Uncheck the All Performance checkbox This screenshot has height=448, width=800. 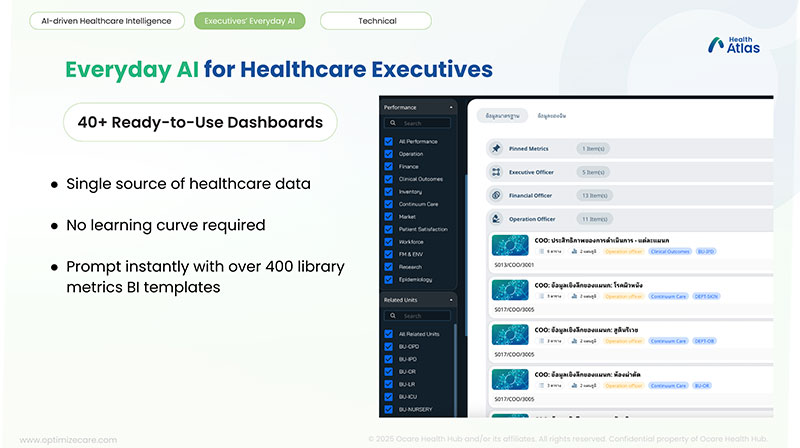click(389, 141)
